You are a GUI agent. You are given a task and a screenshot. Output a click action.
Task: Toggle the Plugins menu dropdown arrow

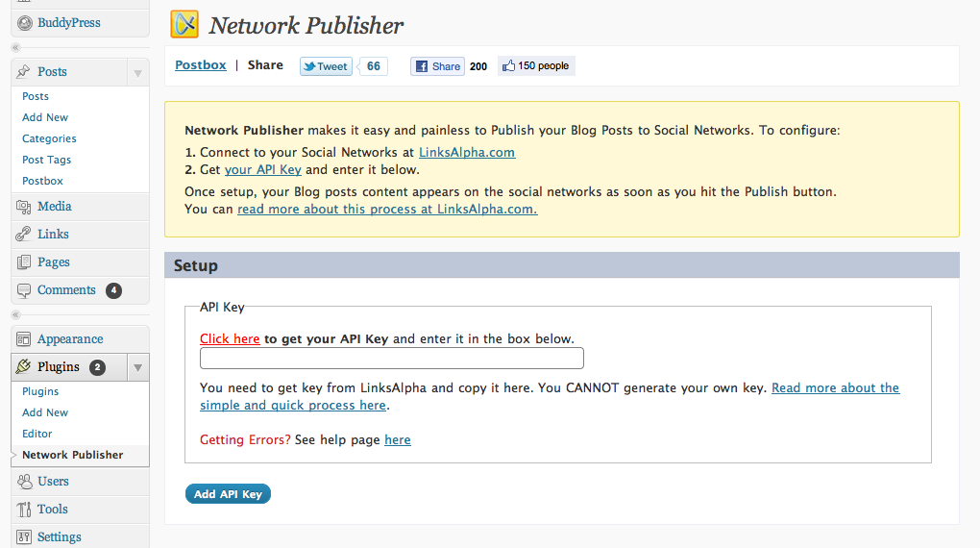137,368
